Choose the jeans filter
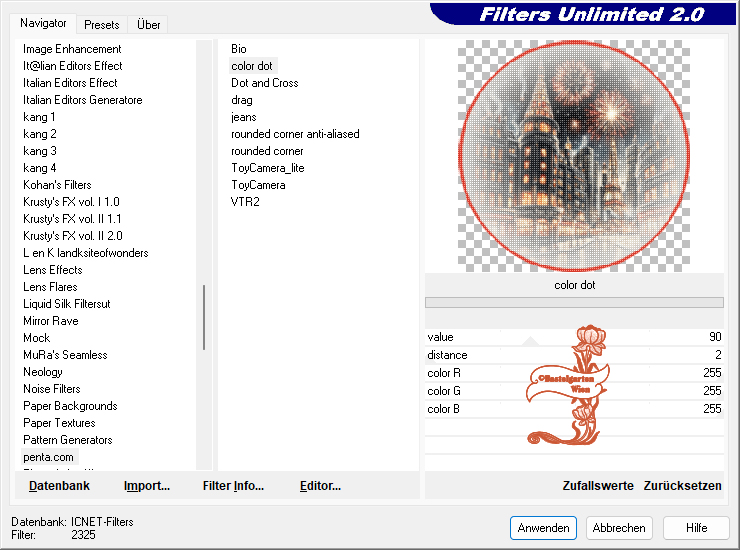 click(244, 117)
